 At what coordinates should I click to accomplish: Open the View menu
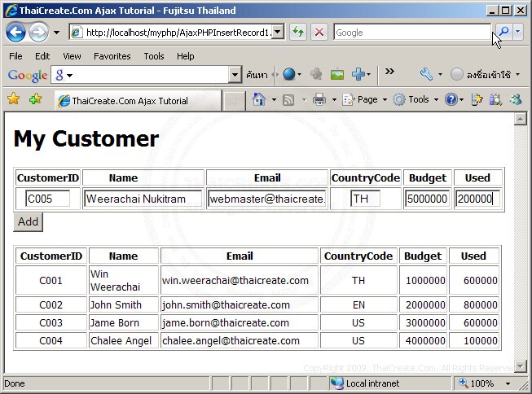(x=72, y=56)
